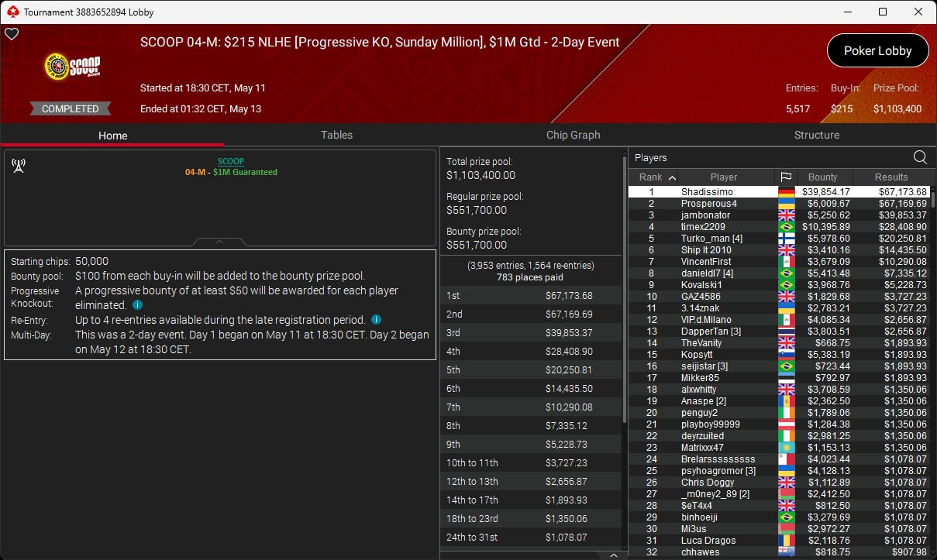Open the SCOOP series link
Viewport: 937px width, 560px height.
click(230, 161)
